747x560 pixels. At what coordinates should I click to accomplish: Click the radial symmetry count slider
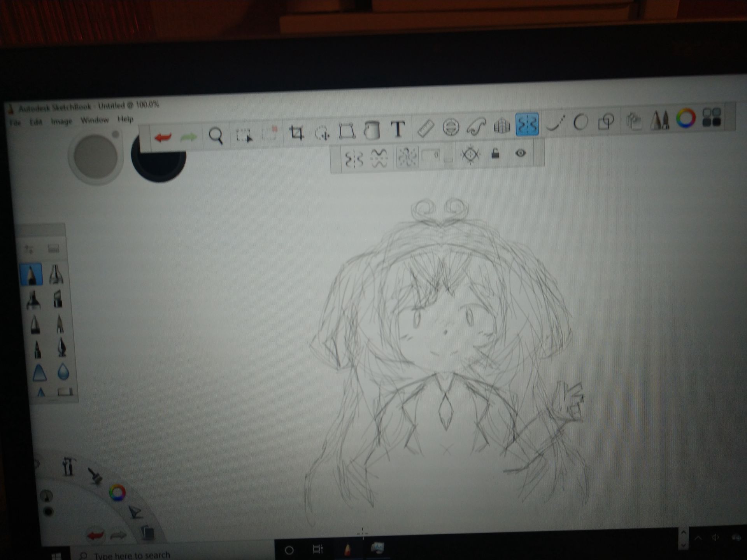(448, 155)
